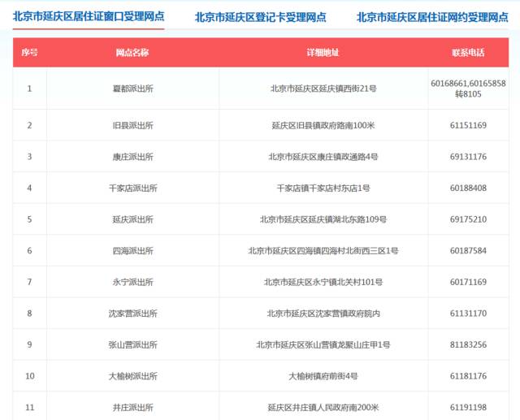Open 北京市延庆区居住证窗口受理网点 tab
520x420 pixels.
[x=89, y=16]
